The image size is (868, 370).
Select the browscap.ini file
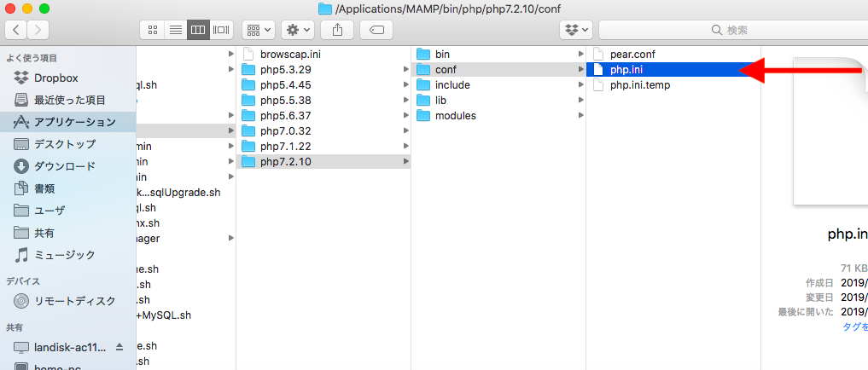[x=323, y=55]
